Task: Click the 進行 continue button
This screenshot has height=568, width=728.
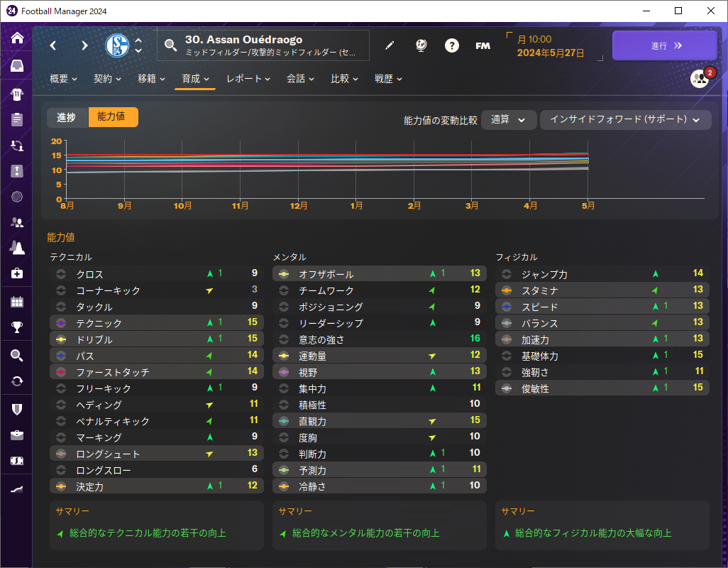Action: click(x=665, y=45)
